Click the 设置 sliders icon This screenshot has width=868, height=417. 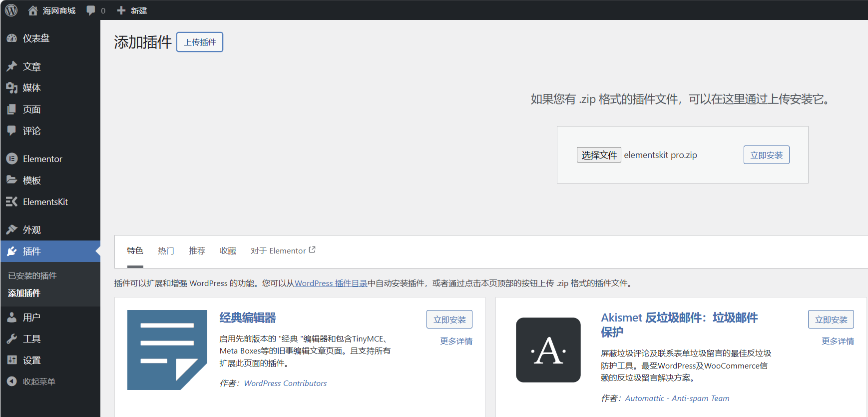tap(12, 360)
